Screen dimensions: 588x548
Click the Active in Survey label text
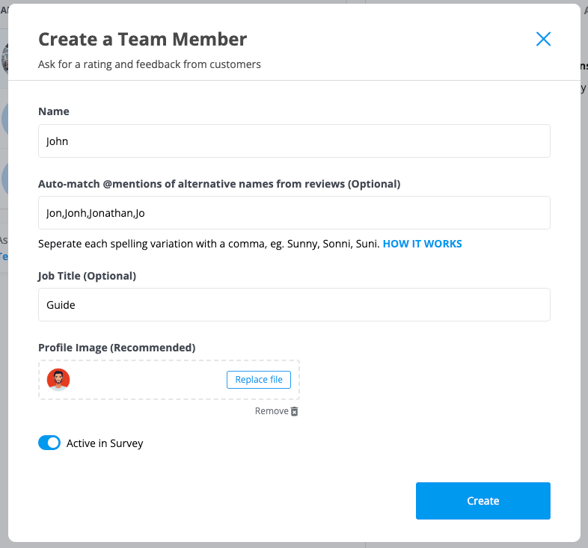coord(105,443)
